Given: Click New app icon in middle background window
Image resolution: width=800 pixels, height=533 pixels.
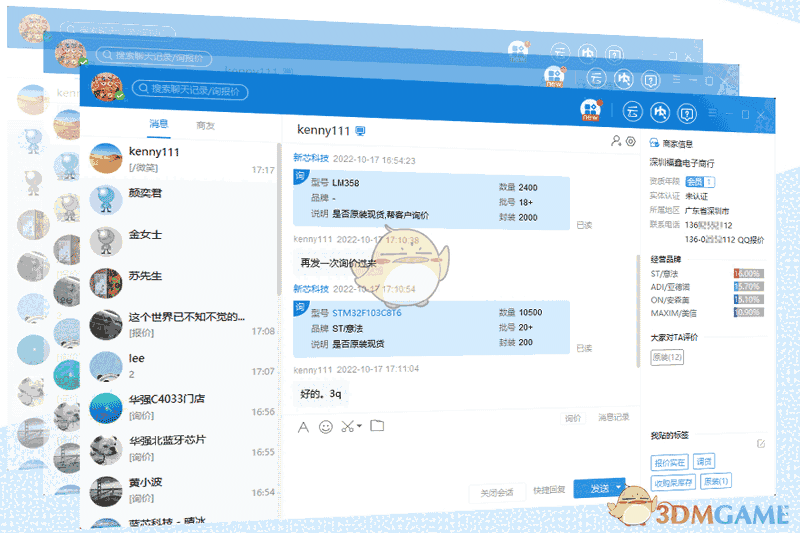Looking at the screenshot, I should [x=555, y=77].
